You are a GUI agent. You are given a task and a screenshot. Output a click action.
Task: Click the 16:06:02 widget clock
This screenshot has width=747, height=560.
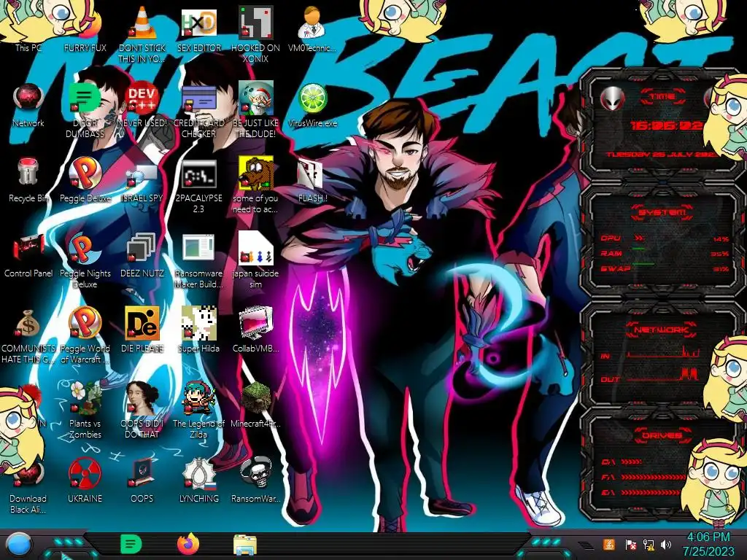coord(666,125)
